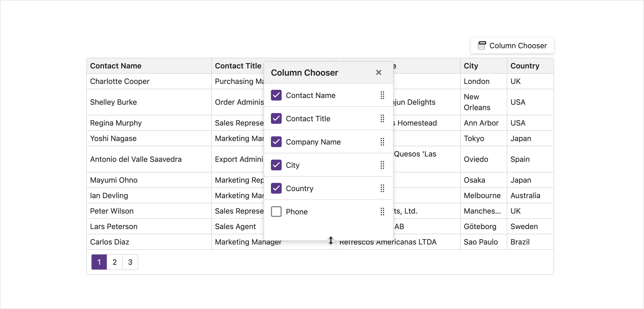
Task: Close the Column Chooser popup with the X
Action: coord(379,72)
